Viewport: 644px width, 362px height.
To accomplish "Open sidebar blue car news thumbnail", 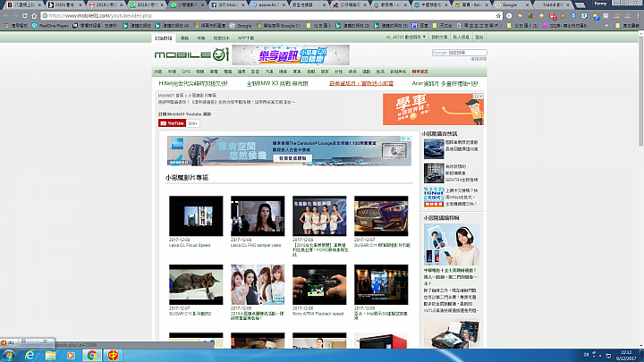I will click(434, 148).
